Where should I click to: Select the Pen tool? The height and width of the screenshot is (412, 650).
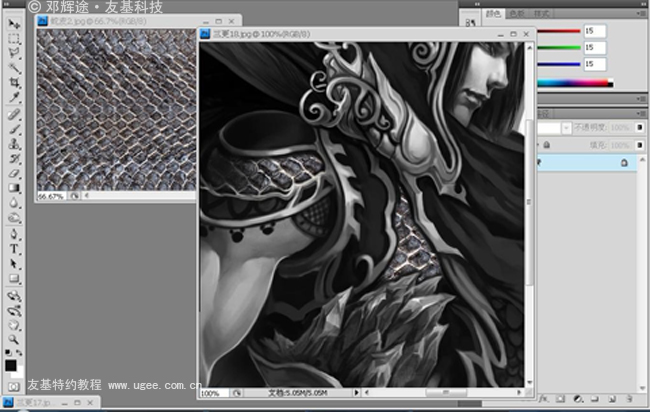point(14,234)
